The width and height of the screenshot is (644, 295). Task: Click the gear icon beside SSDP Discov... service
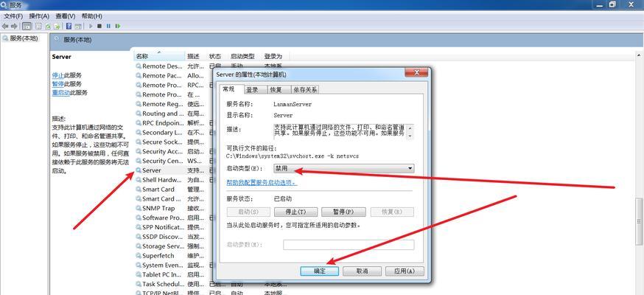[x=139, y=237]
